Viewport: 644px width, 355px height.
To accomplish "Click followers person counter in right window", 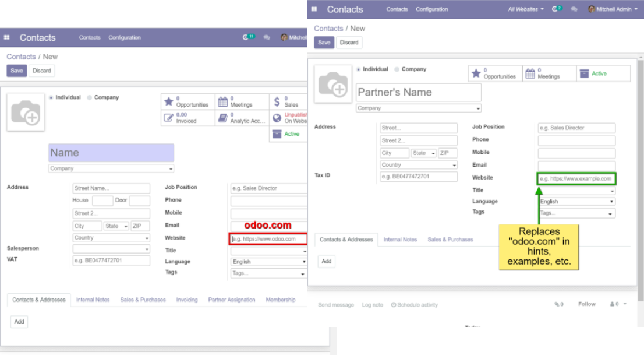I will [614, 304].
